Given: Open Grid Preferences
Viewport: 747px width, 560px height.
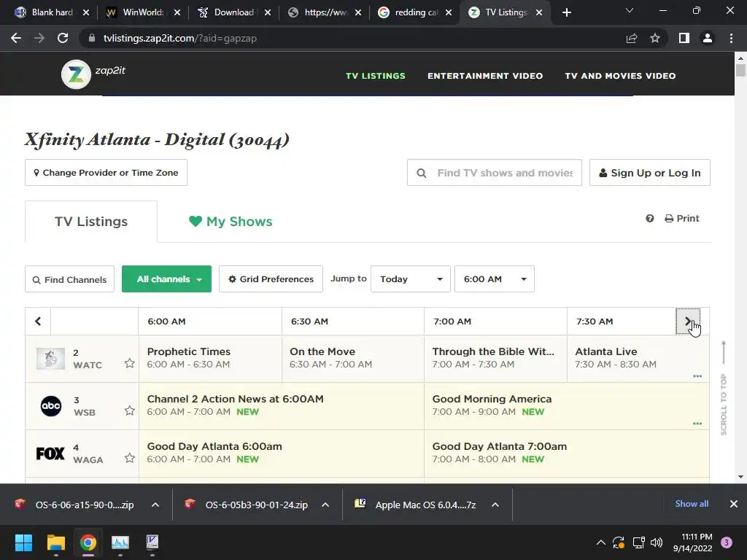Looking at the screenshot, I should [271, 279].
